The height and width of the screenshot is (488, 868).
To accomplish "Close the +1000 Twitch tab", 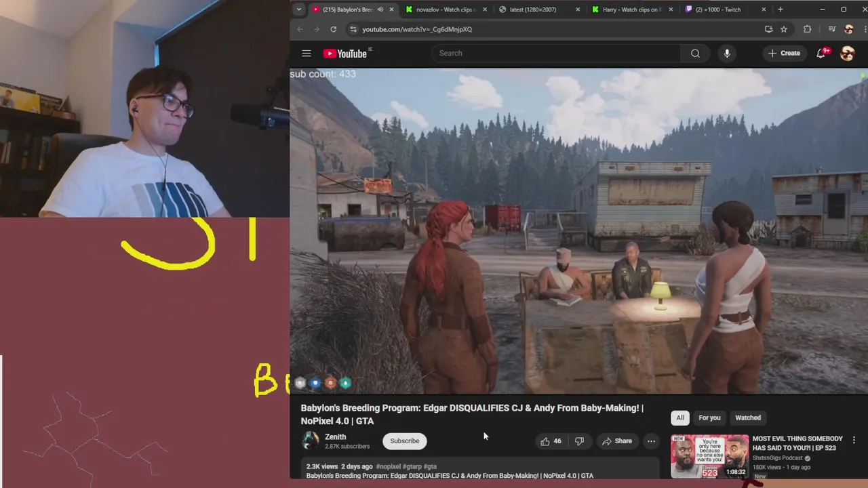I will point(764,9).
